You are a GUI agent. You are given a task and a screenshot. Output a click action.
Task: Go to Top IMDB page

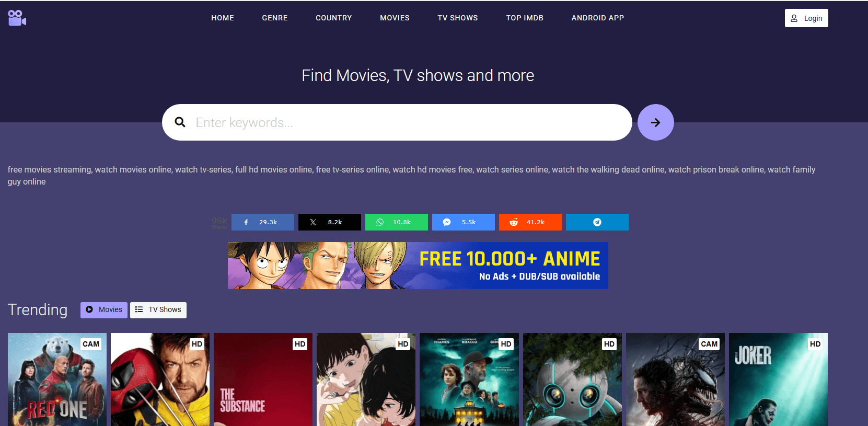524,18
